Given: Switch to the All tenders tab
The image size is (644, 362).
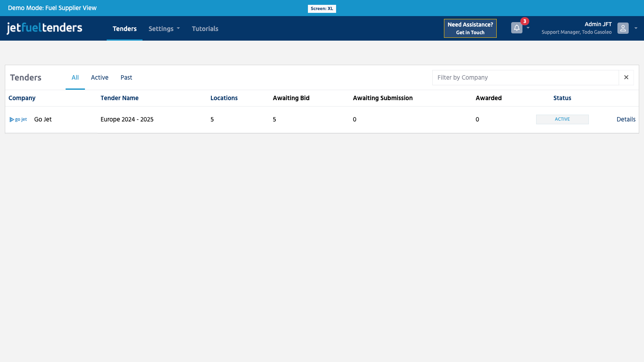Looking at the screenshot, I should click(75, 78).
